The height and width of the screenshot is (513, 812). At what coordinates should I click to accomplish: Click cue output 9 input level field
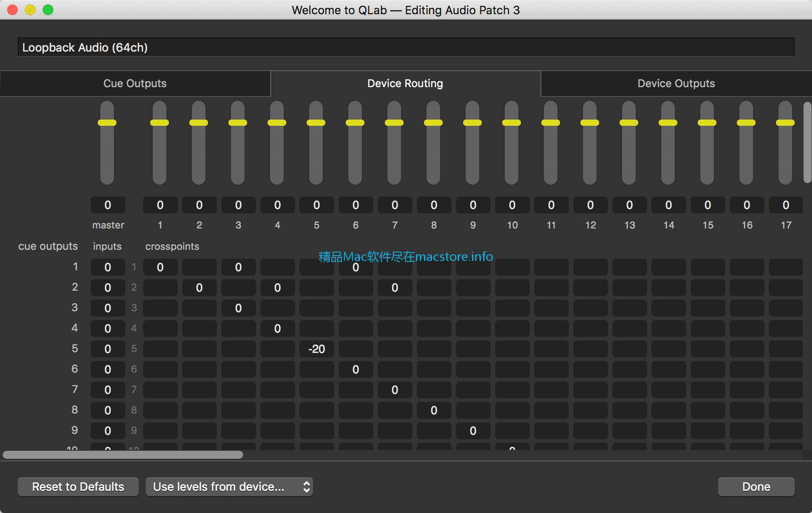click(x=108, y=431)
